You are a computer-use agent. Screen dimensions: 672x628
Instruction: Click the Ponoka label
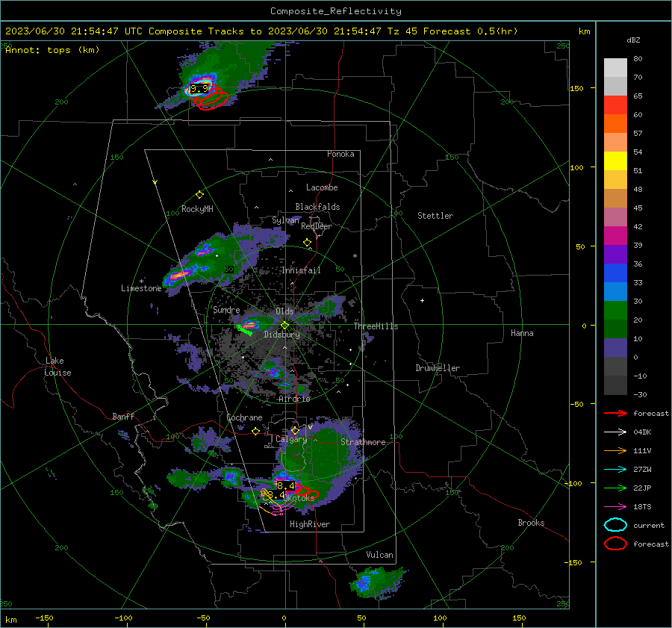coord(340,154)
